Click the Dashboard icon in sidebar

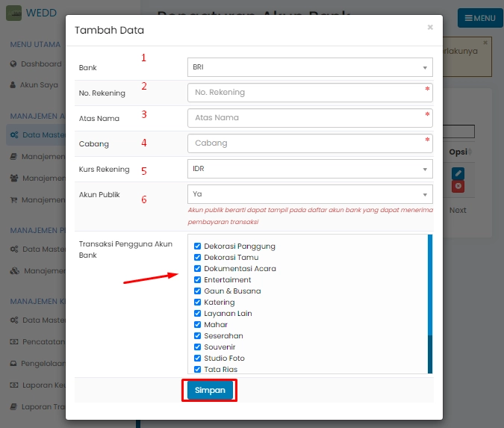coord(13,64)
